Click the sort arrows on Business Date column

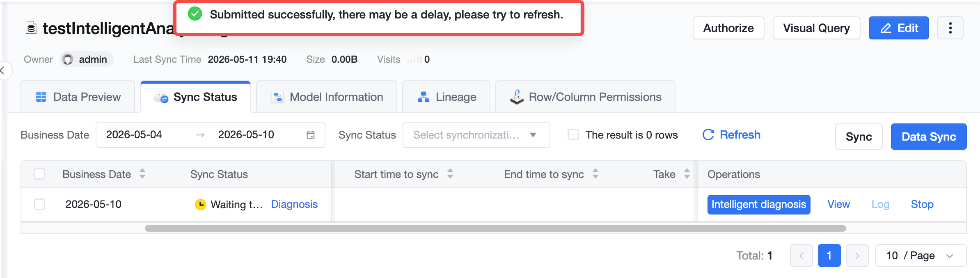[x=142, y=174]
